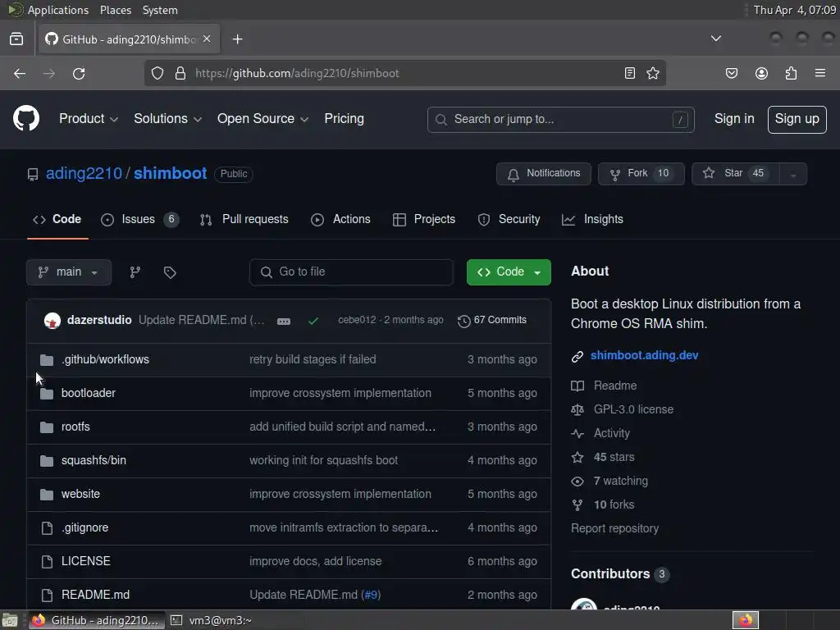Open the rootfs folder

click(x=75, y=427)
